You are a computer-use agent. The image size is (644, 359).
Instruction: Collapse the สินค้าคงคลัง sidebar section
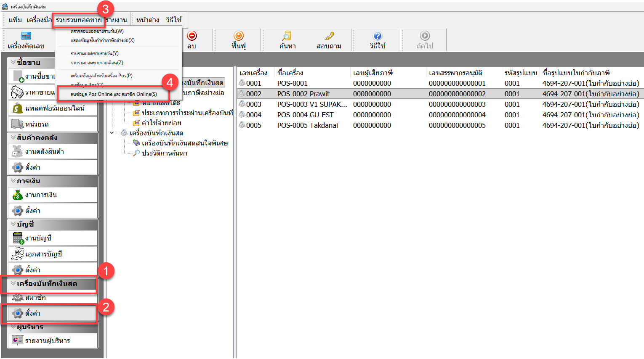coord(13,137)
